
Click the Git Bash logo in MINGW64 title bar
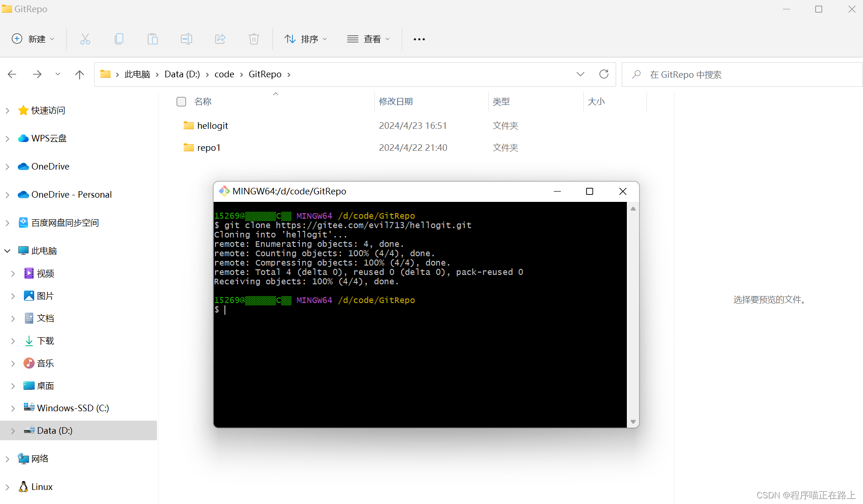(224, 191)
